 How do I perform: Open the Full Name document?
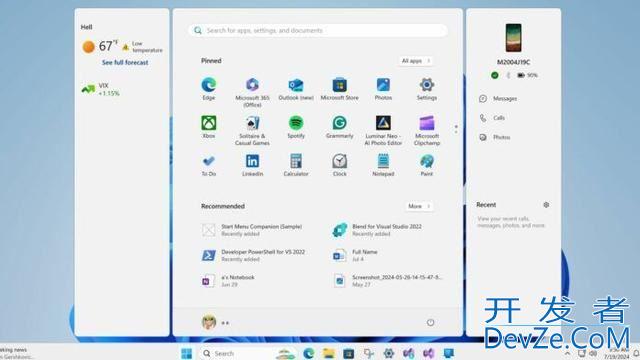tap(355, 255)
